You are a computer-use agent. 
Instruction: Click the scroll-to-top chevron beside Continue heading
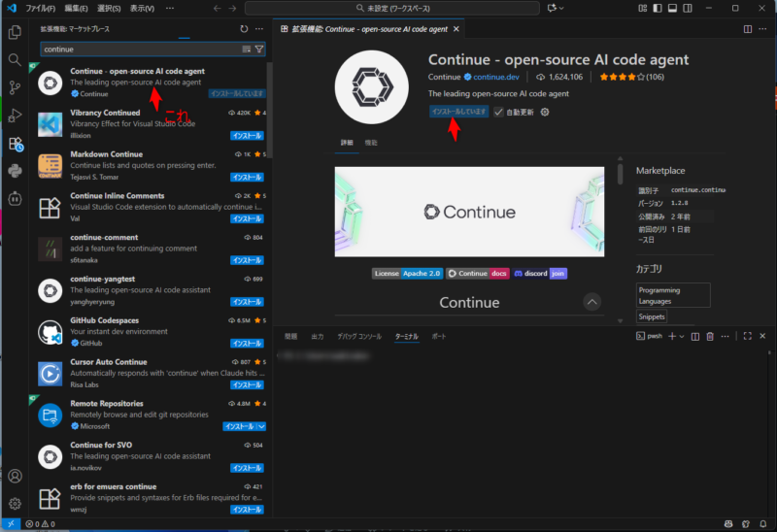point(591,302)
